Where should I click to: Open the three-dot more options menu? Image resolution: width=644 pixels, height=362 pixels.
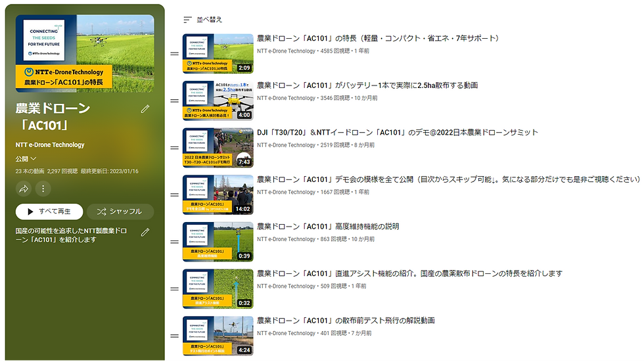point(43,189)
